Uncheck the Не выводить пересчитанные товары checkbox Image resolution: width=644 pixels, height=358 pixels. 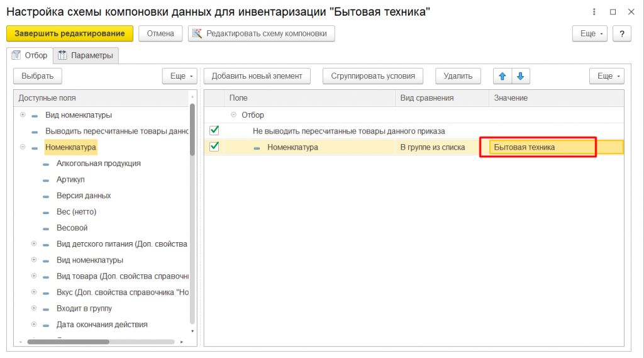pos(214,131)
